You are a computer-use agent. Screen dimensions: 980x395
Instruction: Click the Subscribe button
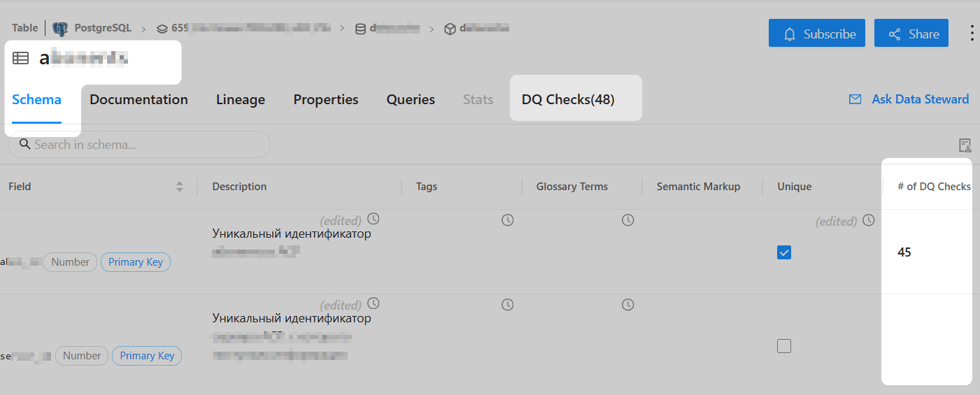[x=817, y=34]
